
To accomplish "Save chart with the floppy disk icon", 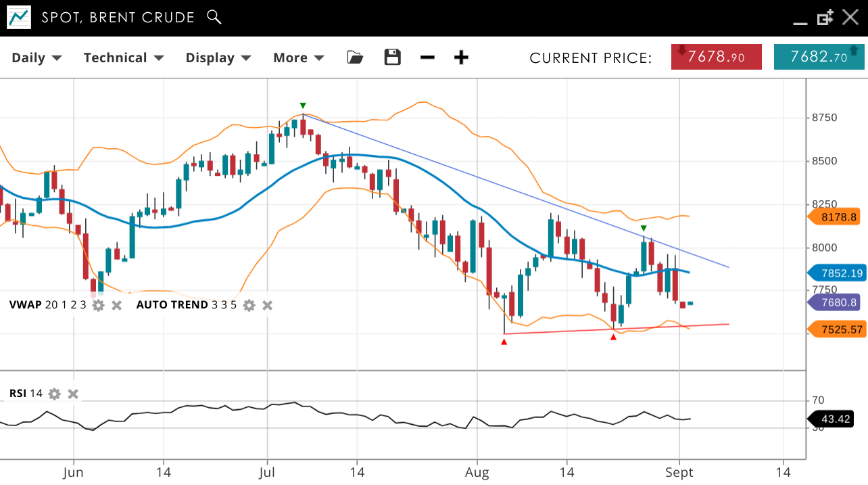I will click(x=392, y=57).
